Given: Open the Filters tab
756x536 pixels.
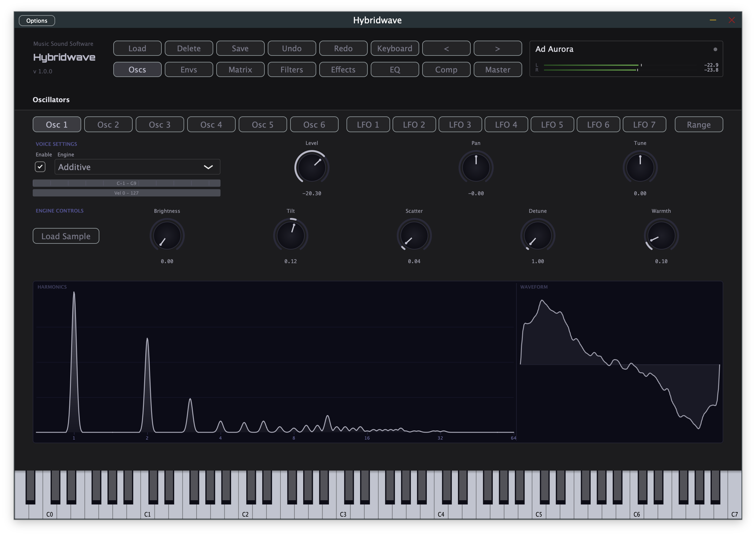Looking at the screenshot, I should pos(291,69).
